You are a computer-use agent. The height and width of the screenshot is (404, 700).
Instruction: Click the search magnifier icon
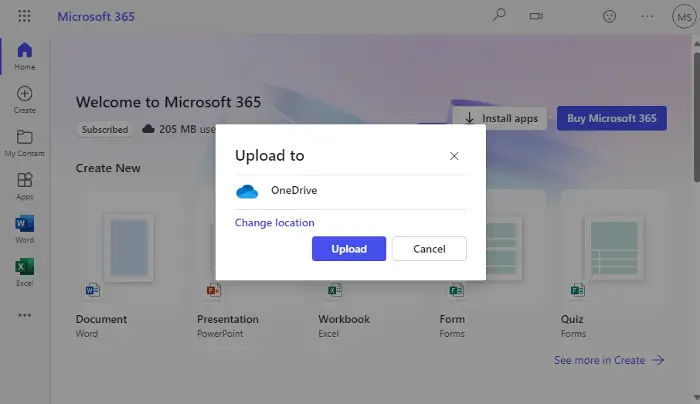click(x=499, y=15)
